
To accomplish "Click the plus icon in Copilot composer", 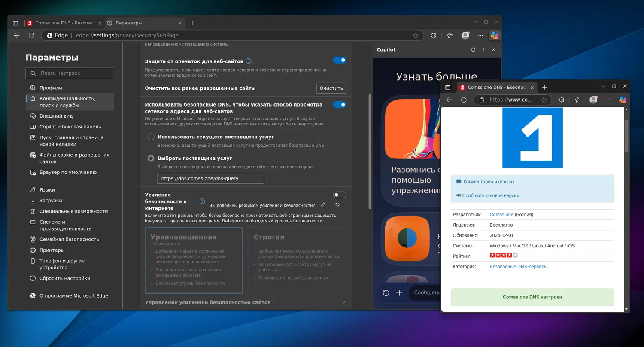I will click(399, 293).
